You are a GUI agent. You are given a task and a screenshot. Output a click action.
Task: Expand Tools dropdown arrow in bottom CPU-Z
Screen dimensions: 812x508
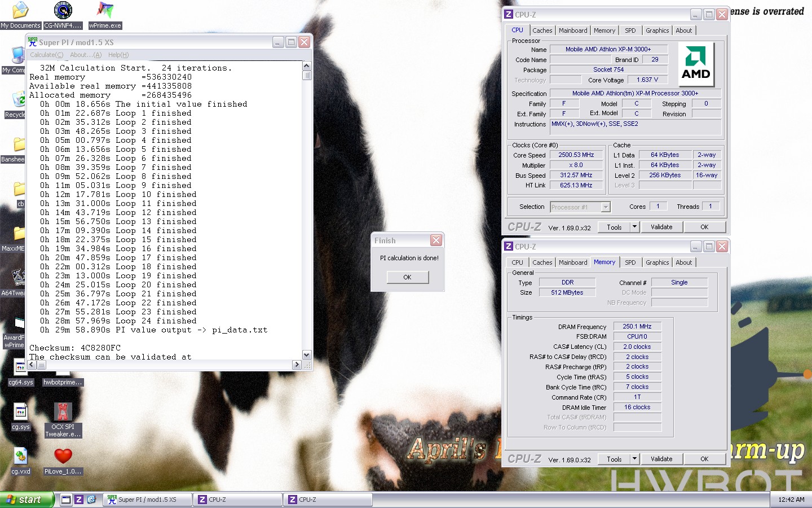pos(634,459)
